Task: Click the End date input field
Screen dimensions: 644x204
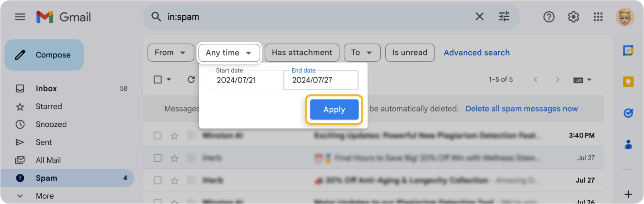Action: [x=321, y=80]
